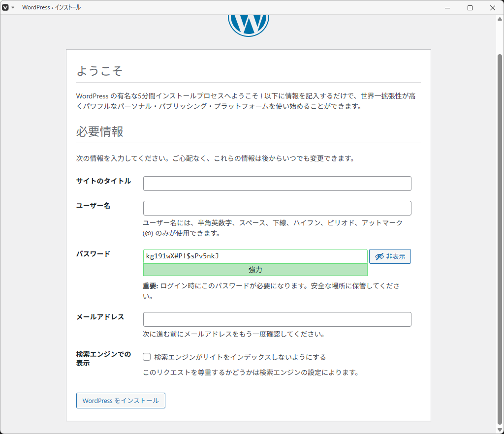Click the パスワード label
This screenshot has height=434, width=504.
click(93, 254)
